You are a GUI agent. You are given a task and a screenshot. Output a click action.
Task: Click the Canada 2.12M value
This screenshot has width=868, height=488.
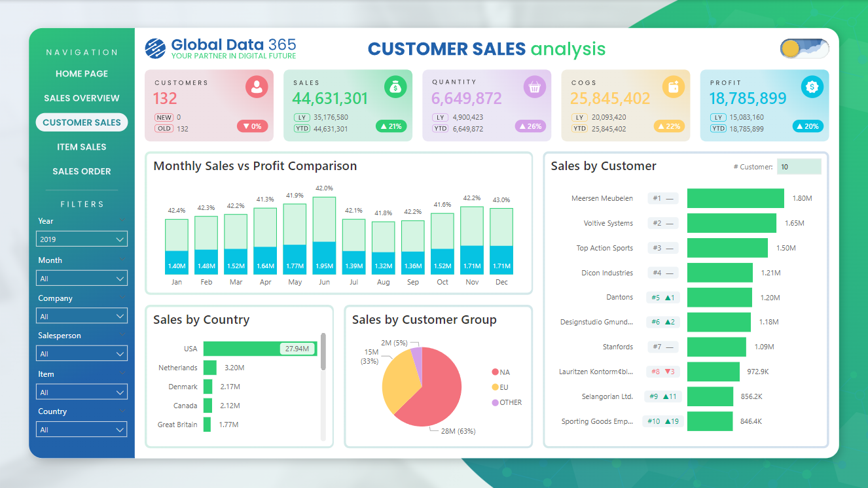tap(230, 406)
